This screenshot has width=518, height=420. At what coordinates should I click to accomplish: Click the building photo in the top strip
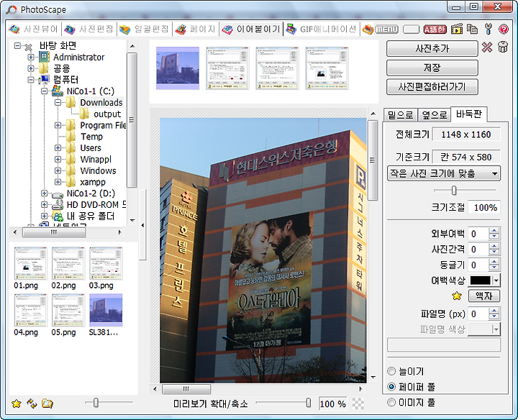(178, 68)
